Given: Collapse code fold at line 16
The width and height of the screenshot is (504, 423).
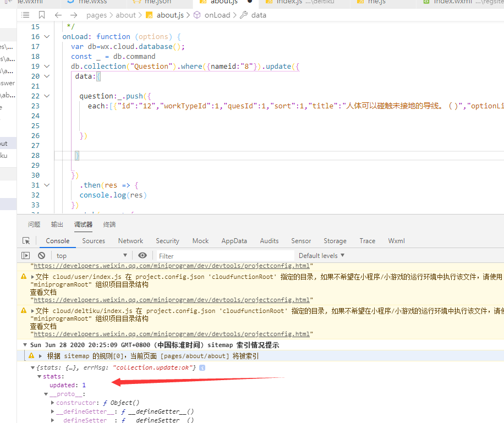Looking at the screenshot, I should 47,37.
